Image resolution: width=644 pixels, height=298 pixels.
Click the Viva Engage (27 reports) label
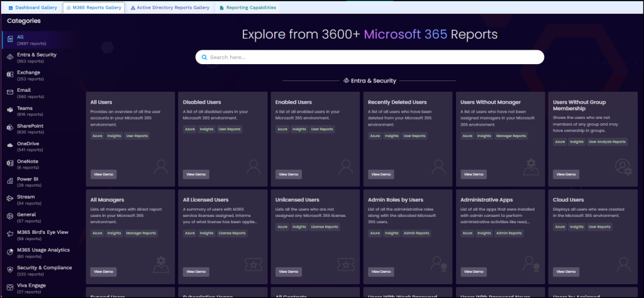pyautogui.click(x=31, y=288)
